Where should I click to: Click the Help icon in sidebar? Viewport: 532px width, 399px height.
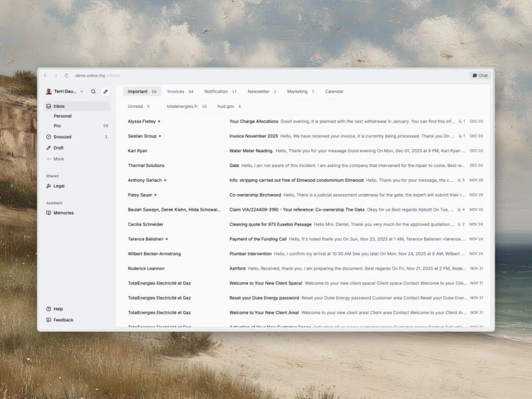click(x=49, y=309)
